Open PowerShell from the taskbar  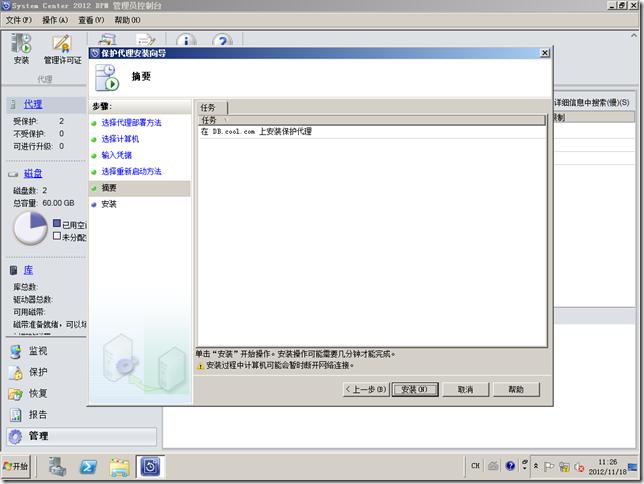pos(88,466)
